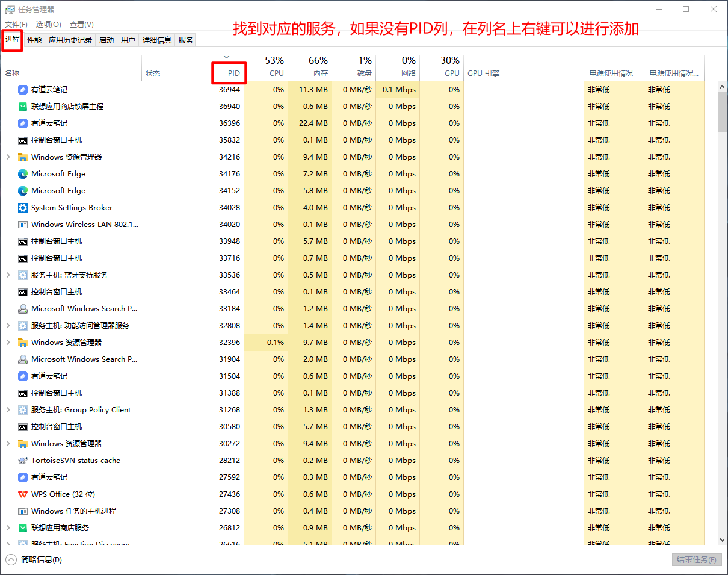
Task: Click the Task Manager title bar icon
Action: tap(10, 9)
